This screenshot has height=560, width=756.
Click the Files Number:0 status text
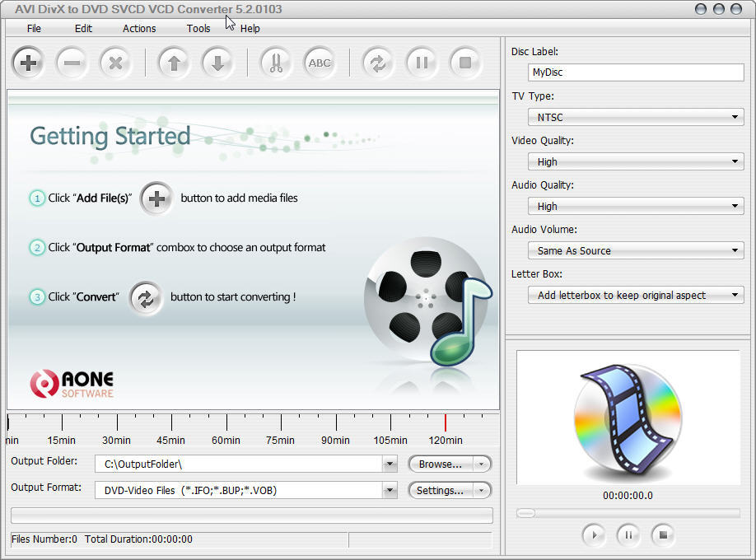click(x=44, y=539)
